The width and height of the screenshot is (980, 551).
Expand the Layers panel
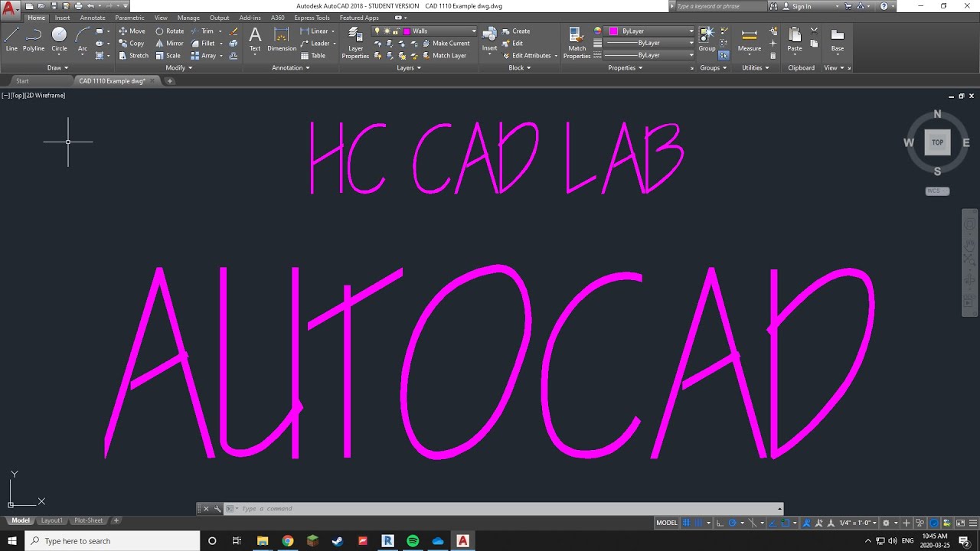coord(409,67)
